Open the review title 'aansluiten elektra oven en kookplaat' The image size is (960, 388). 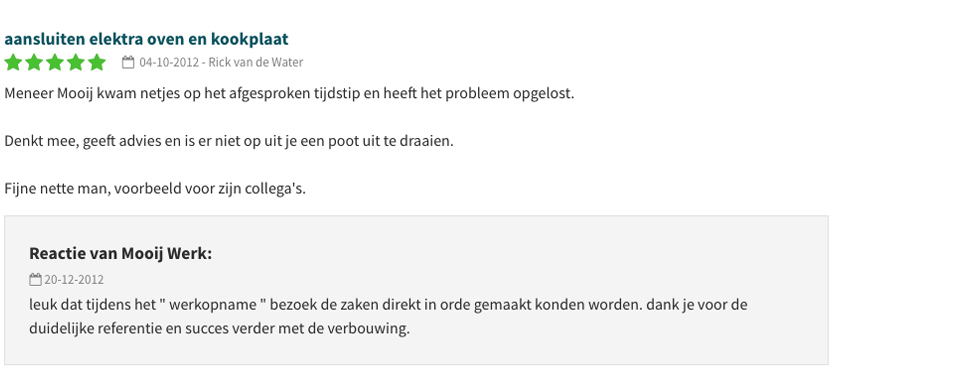(146, 39)
